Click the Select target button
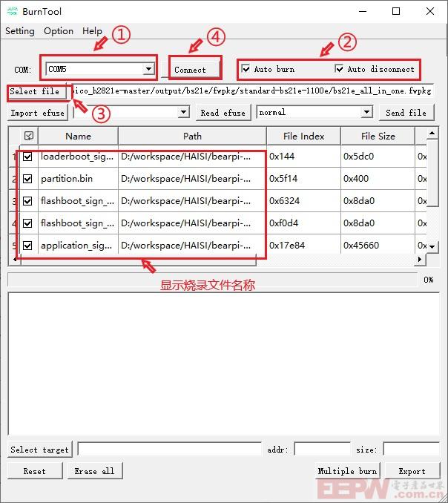448x503 pixels. click(40, 450)
